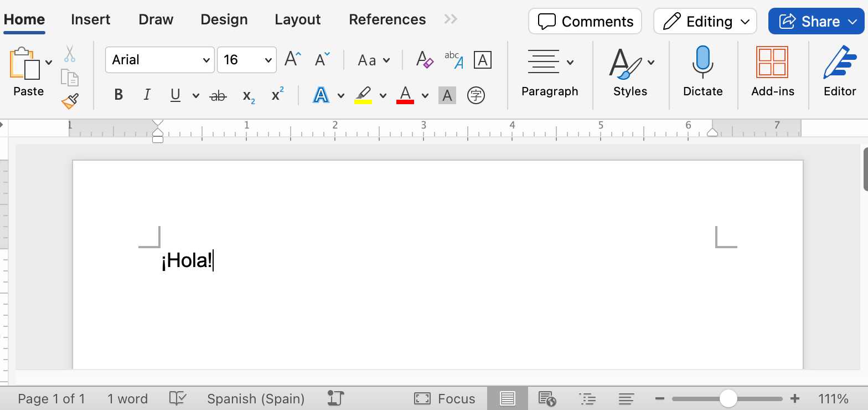The height and width of the screenshot is (410, 868).
Task: Open spelling and grammar check icon
Action: click(x=178, y=398)
